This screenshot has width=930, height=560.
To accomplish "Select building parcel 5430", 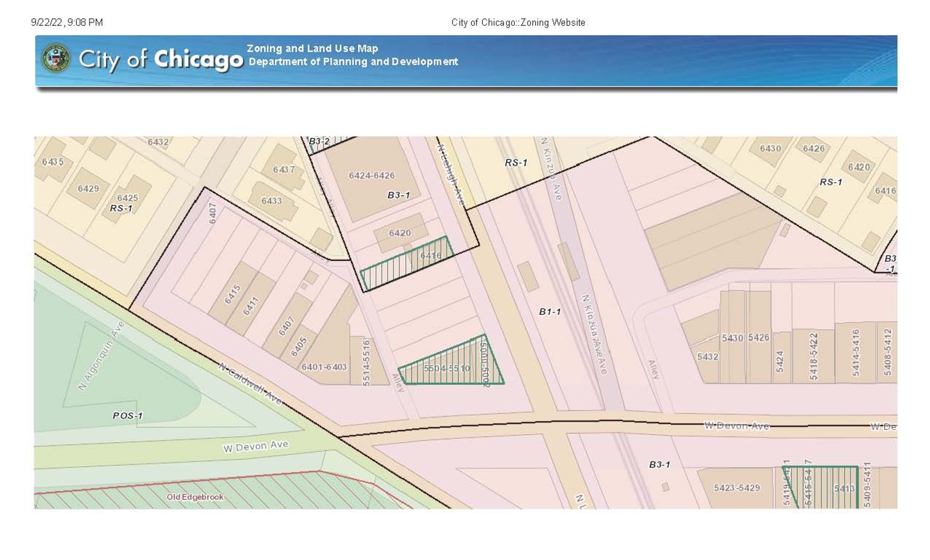I will [732, 338].
